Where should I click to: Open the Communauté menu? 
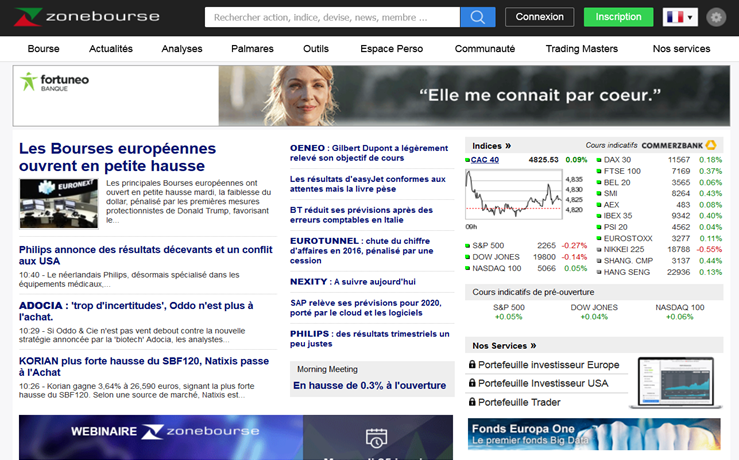pyautogui.click(x=484, y=49)
